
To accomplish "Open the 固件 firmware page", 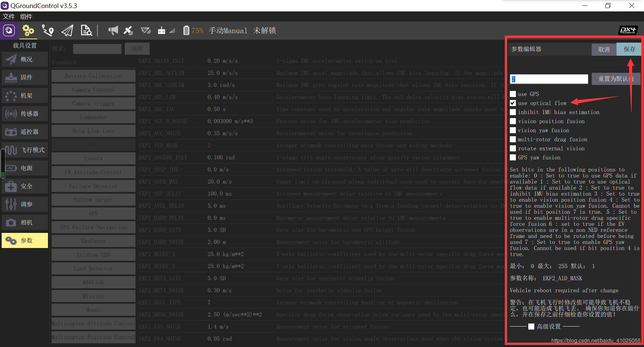I will pos(25,78).
